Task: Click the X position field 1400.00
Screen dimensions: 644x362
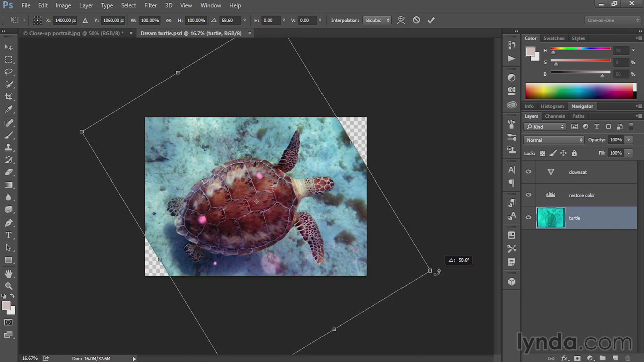Action: coord(65,20)
